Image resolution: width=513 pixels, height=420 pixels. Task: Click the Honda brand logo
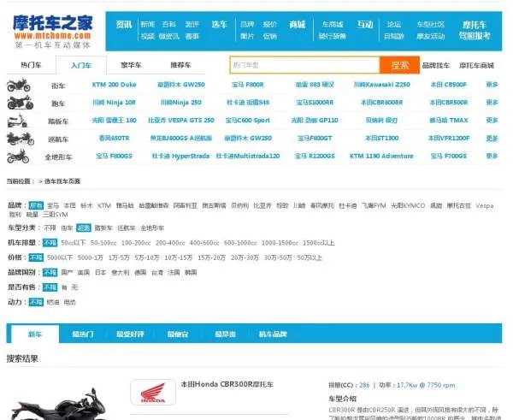(x=153, y=392)
